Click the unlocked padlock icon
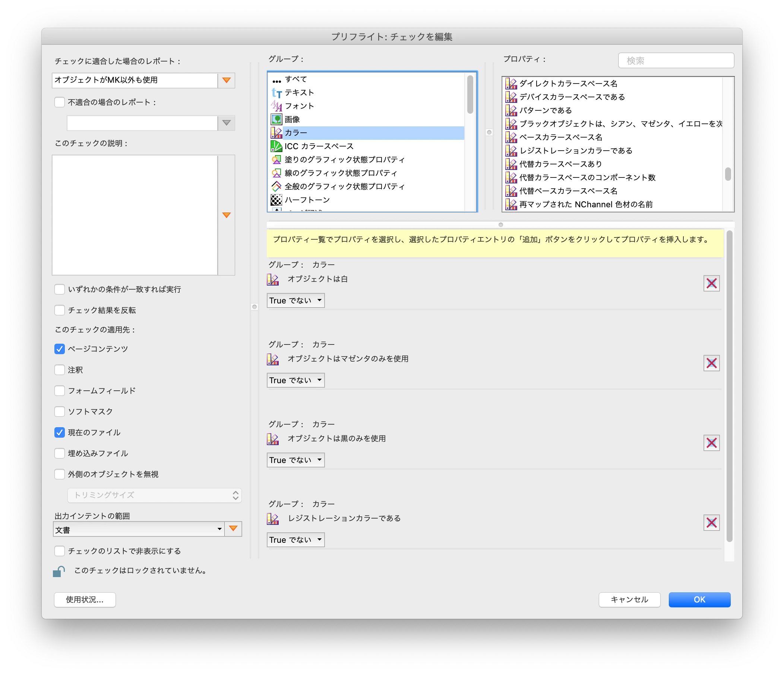Image resolution: width=784 pixels, height=674 pixels. coord(59,571)
